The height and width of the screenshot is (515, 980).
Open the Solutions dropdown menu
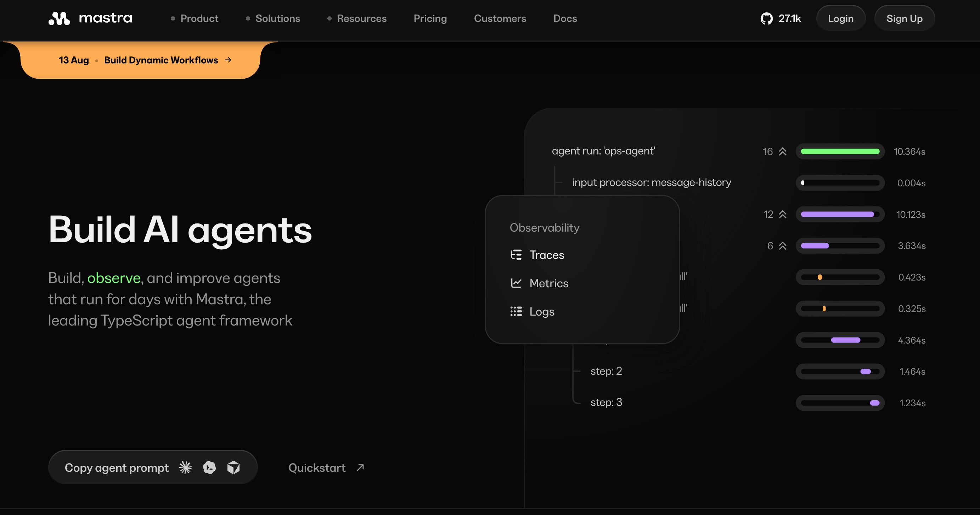point(273,18)
